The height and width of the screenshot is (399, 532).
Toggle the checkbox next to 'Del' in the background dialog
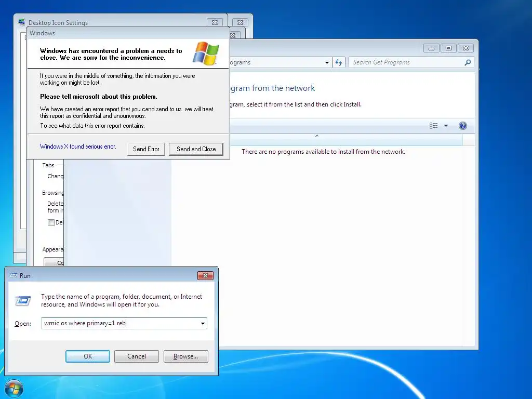[x=51, y=222]
